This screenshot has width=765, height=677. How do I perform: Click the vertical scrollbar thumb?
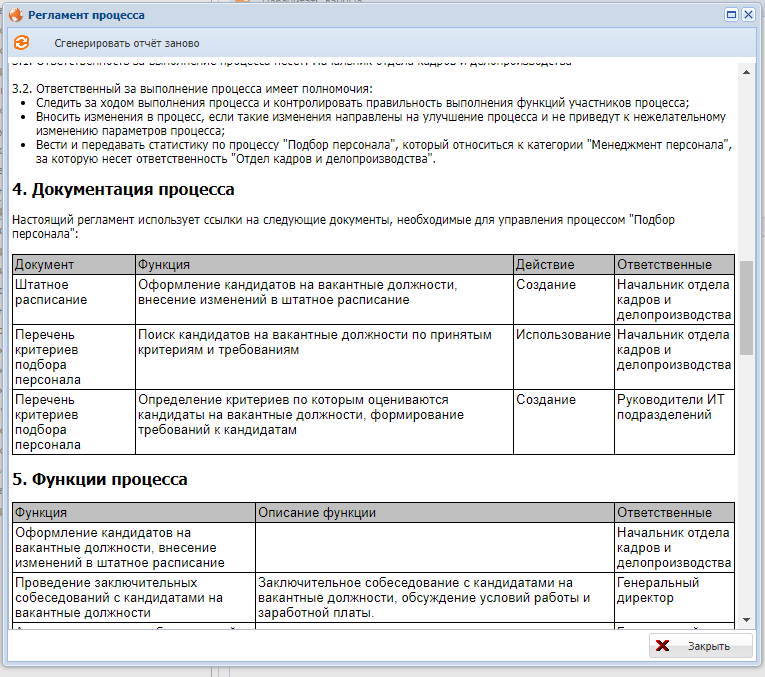(746, 307)
